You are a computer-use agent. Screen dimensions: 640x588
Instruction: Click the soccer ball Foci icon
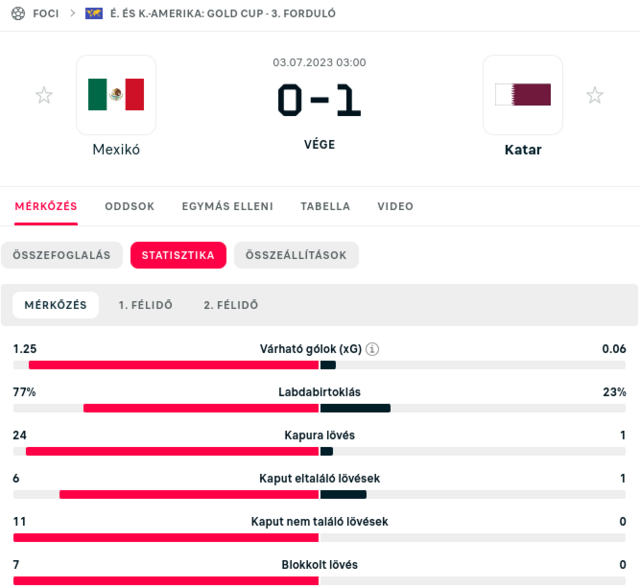click(x=18, y=14)
